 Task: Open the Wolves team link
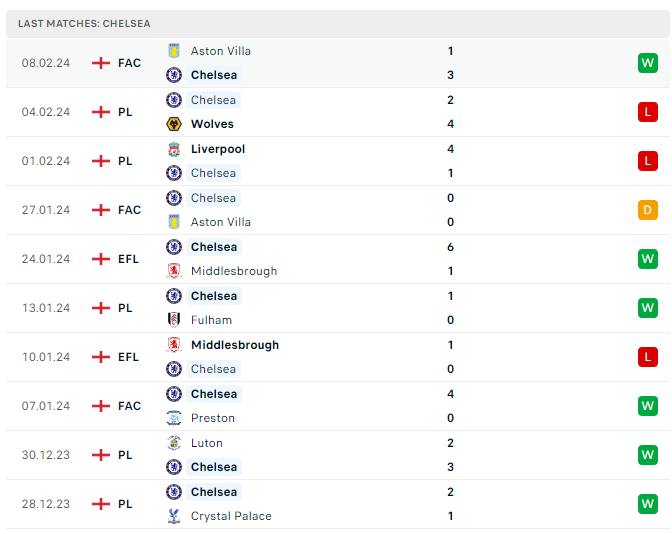(x=212, y=124)
